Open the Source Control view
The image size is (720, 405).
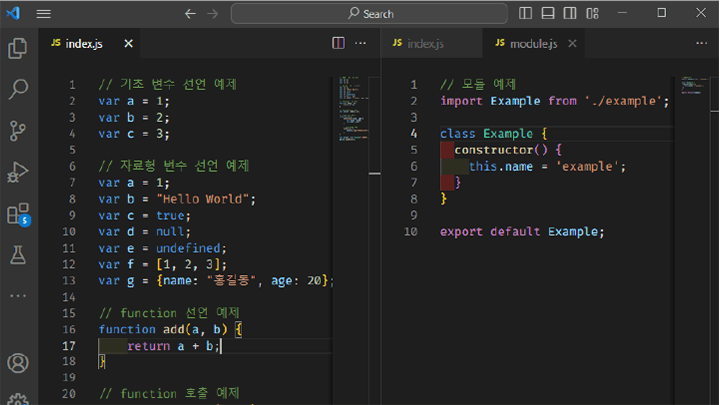coord(18,131)
